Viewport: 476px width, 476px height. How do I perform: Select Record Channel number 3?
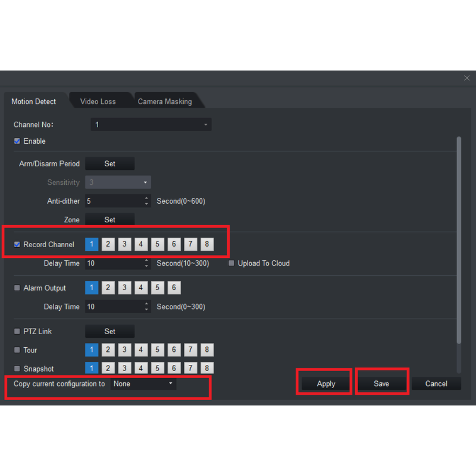coord(124,244)
